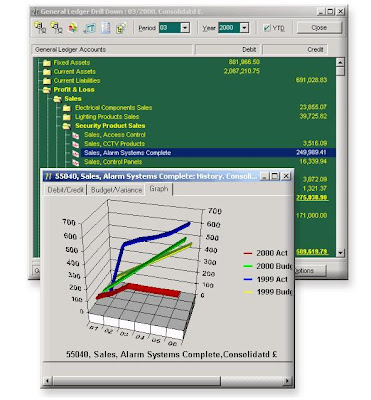Click the stacked documents toolbar icon left of Period
Viewport: 371px width, 400px height.
tap(121, 28)
